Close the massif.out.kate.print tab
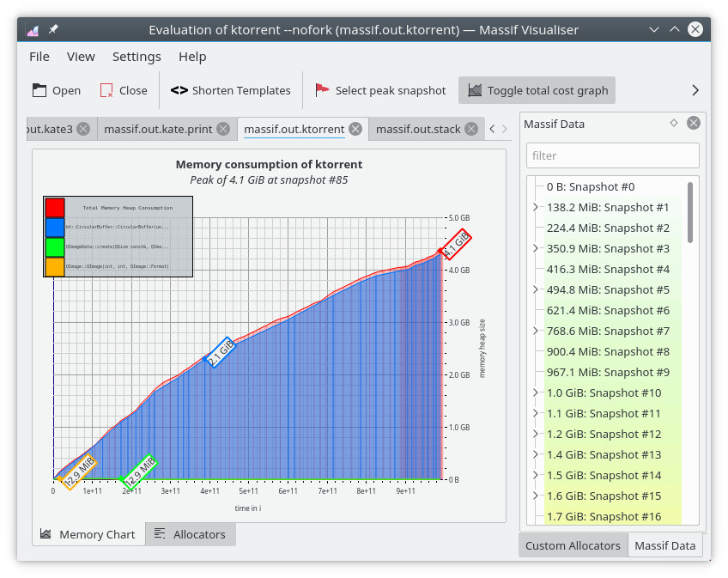This screenshot has height=578, width=728. tap(223, 129)
